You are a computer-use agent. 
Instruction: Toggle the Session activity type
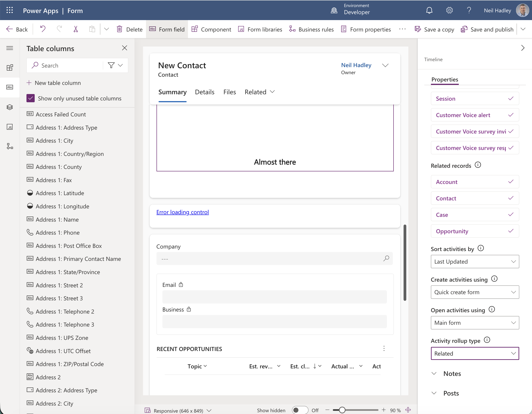475,98
